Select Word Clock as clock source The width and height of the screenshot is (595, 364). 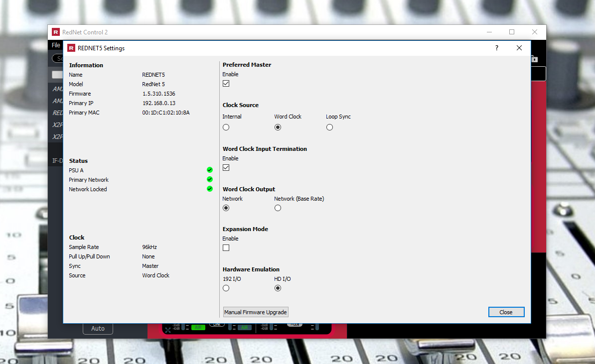point(278,127)
